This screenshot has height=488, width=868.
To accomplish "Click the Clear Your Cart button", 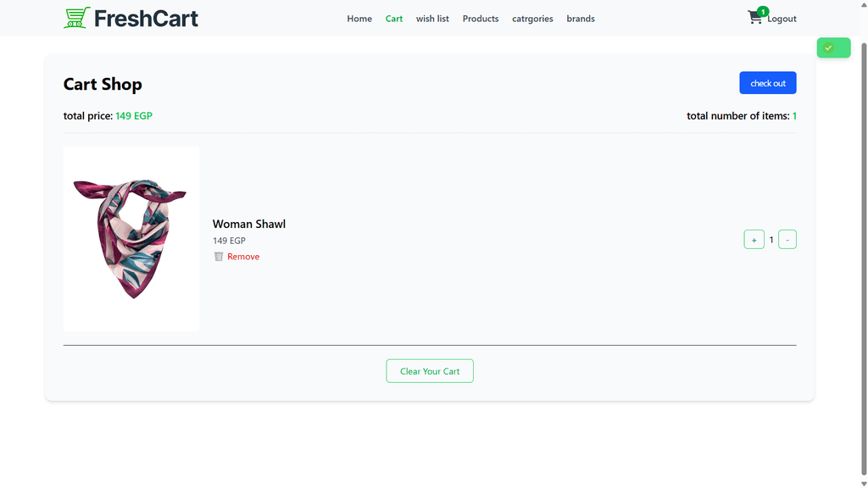I will pos(430,371).
